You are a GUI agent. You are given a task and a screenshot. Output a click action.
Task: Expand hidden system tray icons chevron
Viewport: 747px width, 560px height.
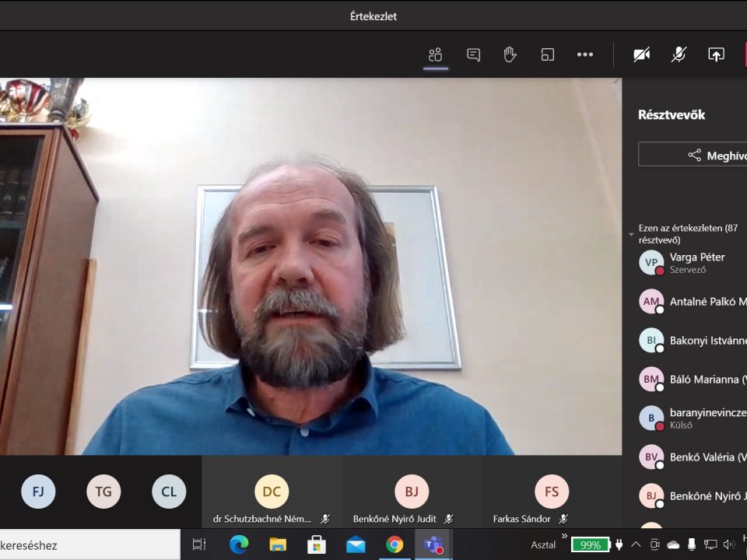point(636,545)
